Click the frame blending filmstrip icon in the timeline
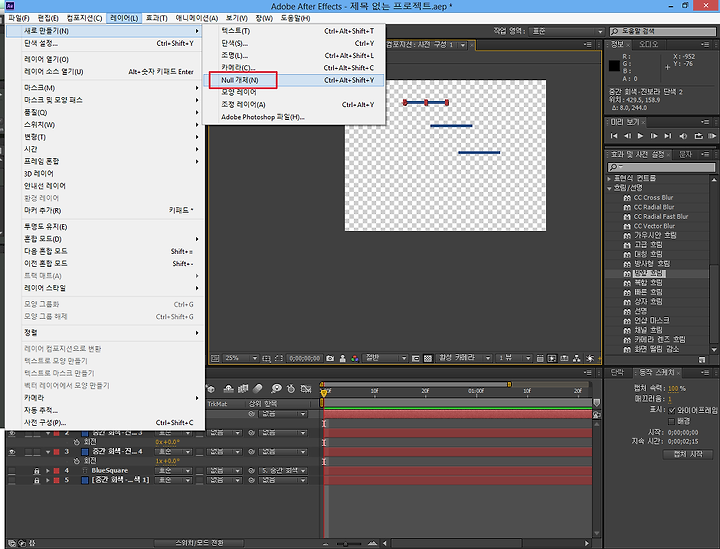Viewport: 720px width, 549px height. click(243, 389)
